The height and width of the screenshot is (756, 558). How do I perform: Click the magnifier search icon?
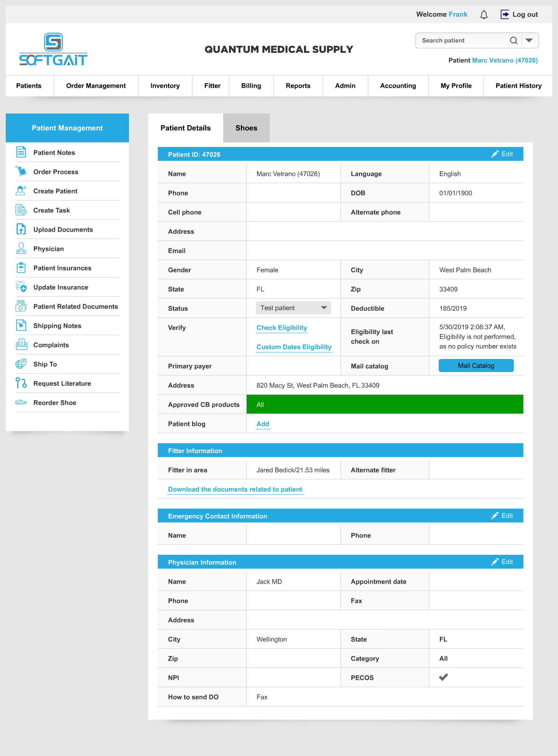pos(514,40)
